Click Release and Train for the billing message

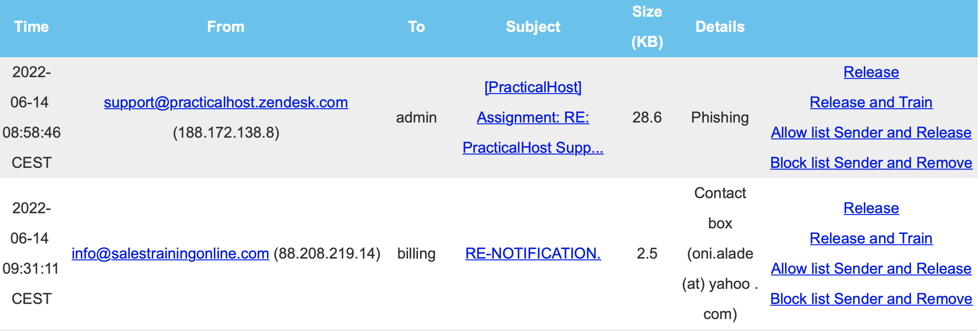(871, 239)
